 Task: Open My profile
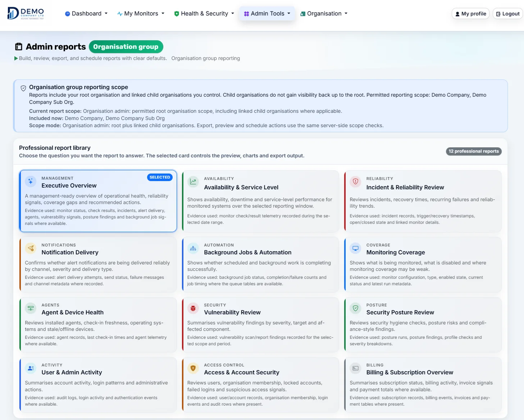[470, 14]
